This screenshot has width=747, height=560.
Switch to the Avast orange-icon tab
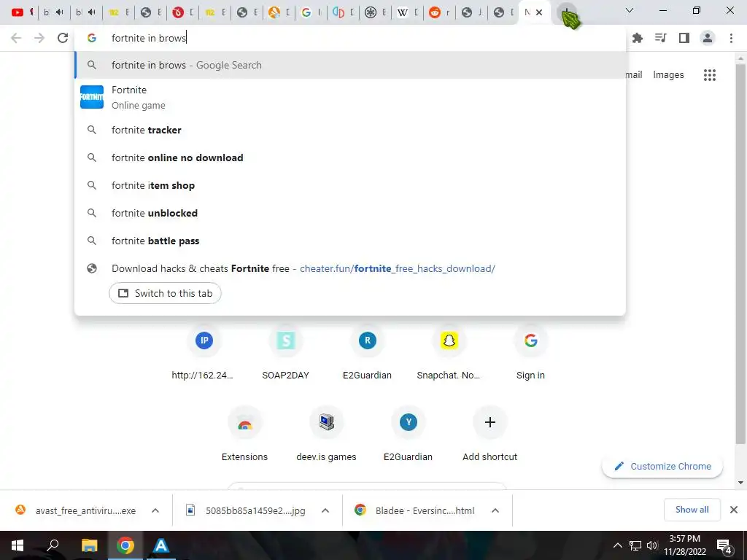[274, 12]
